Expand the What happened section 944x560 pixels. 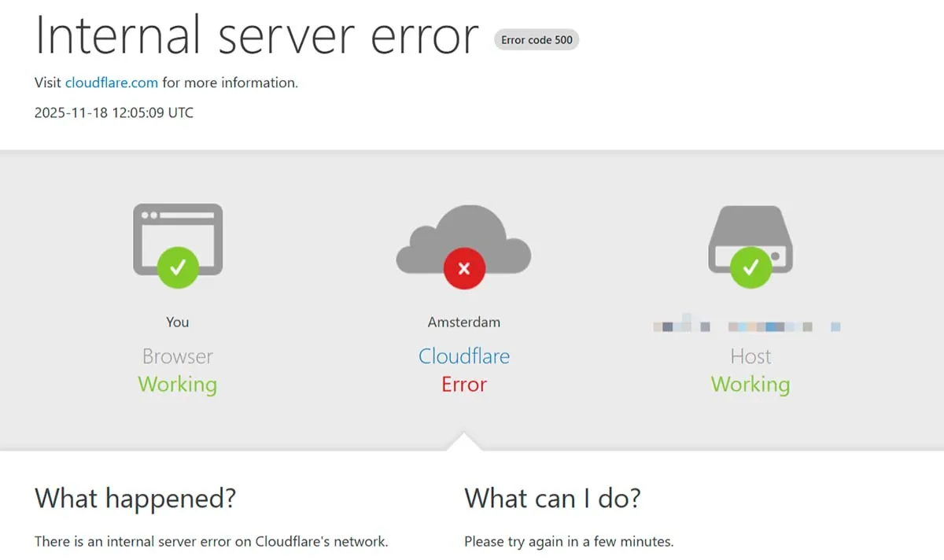click(x=135, y=498)
